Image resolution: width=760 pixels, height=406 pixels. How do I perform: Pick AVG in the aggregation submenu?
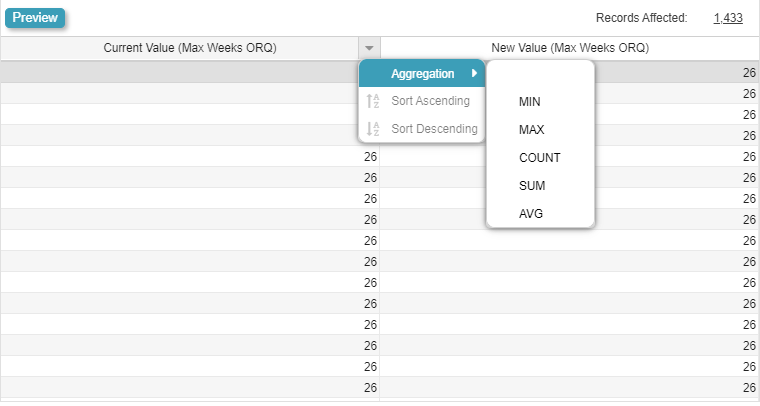[x=530, y=214]
